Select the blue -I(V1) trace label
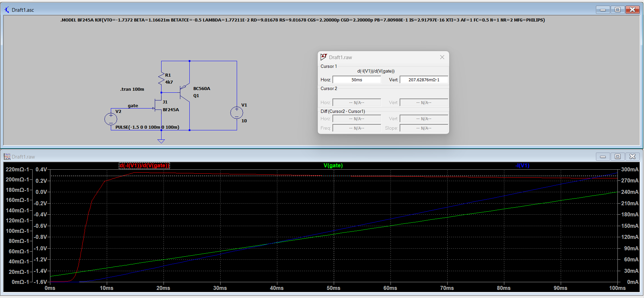Viewport: 644px width, 298px height. [x=522, y=165]
